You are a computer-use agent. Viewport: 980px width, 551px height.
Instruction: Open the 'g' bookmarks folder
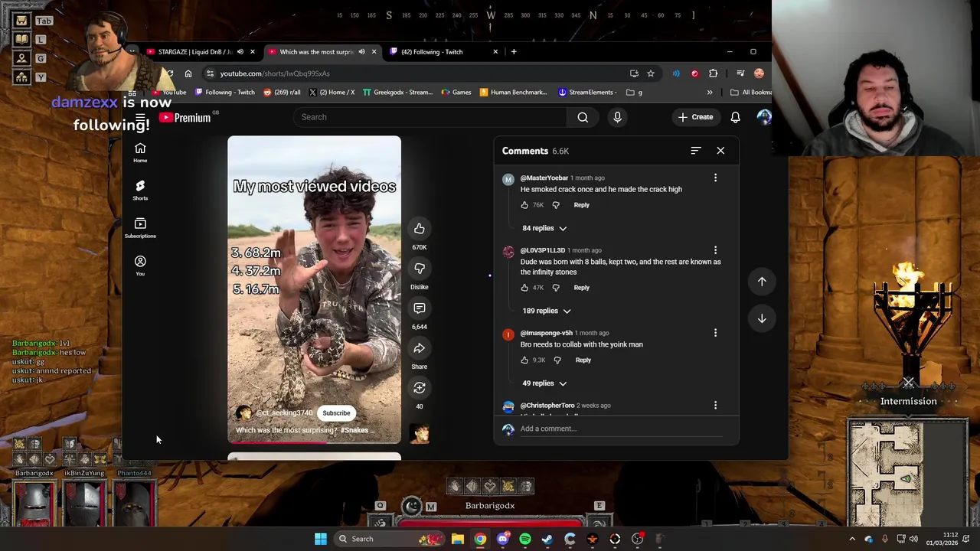pyautogui.click(x=634, y=93)
